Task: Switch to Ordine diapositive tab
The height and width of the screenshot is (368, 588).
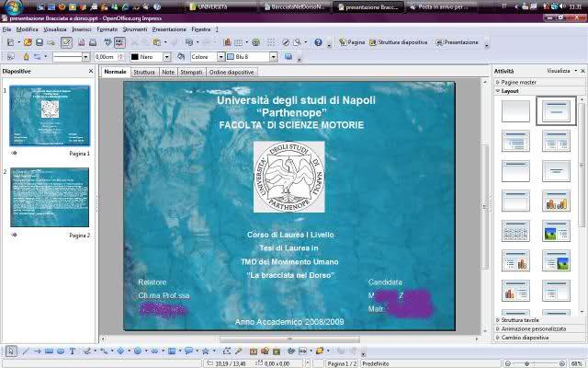Action: (232, 72)
